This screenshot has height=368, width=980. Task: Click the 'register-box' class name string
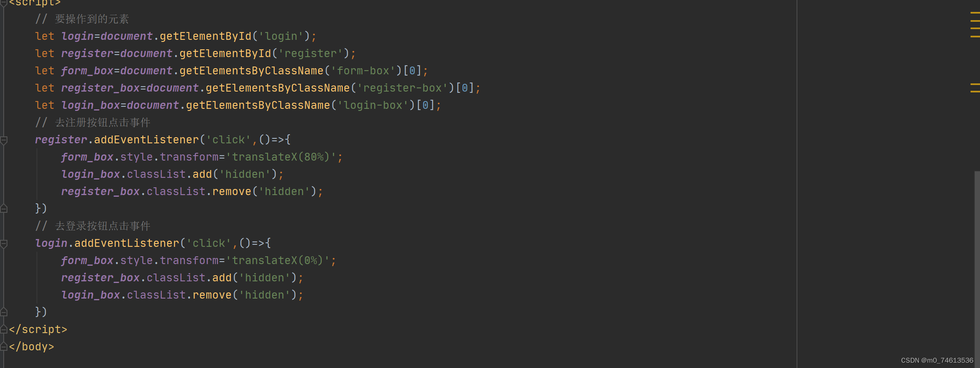402,88
